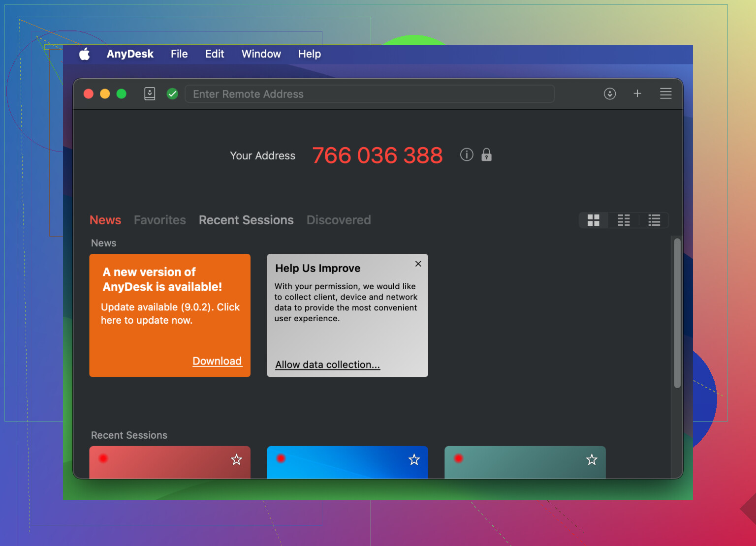Switch to the Discovered tab
This screenshot has width=756, height=546.
coord(339,220)
